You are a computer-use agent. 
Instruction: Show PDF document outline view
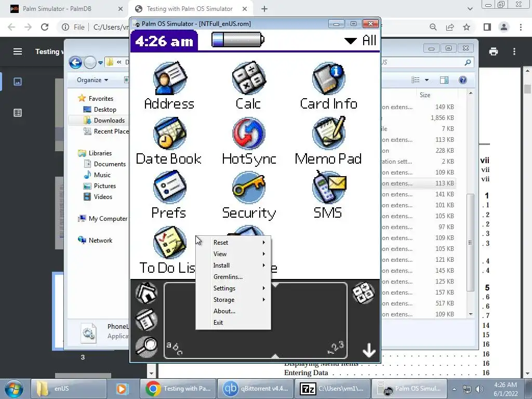(x=18, y=113)
